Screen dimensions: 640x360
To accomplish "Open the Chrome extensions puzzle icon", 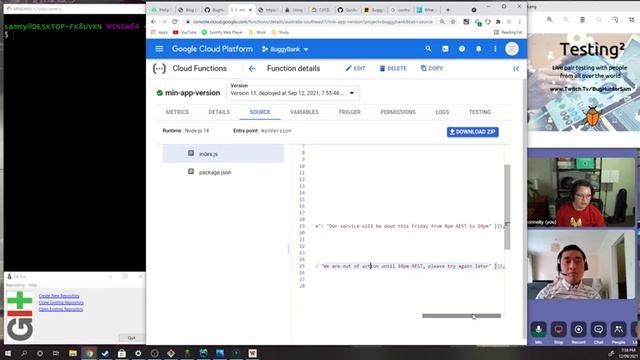I will pos(498,22).
